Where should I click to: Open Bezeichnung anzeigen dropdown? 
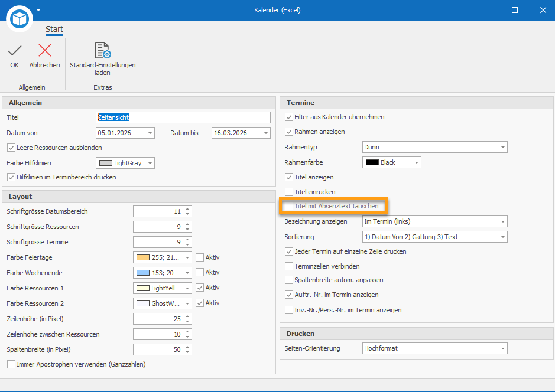(x=502, y=221)
